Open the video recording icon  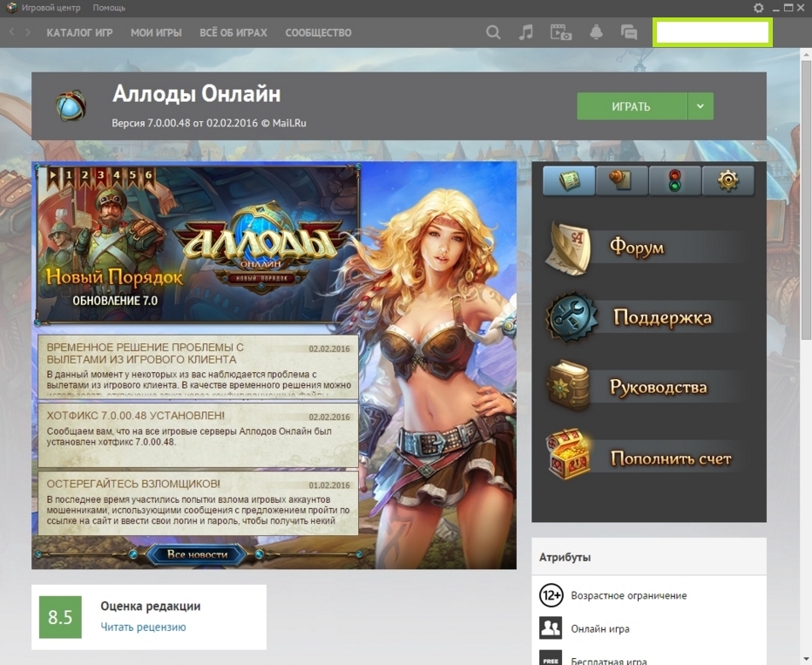click(560, 32)
